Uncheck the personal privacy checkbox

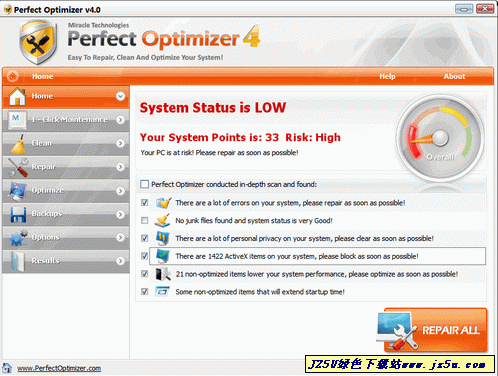[x=144, y=238]
